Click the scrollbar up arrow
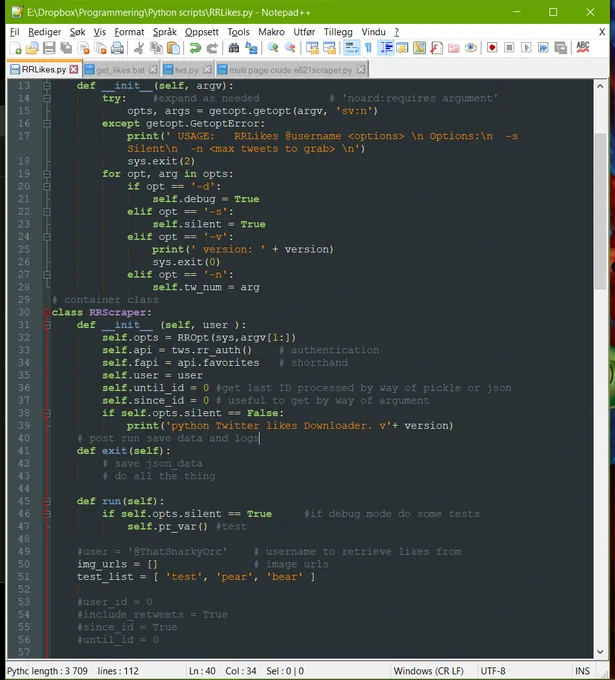This screenshot has width=615, height=680. 600,86
